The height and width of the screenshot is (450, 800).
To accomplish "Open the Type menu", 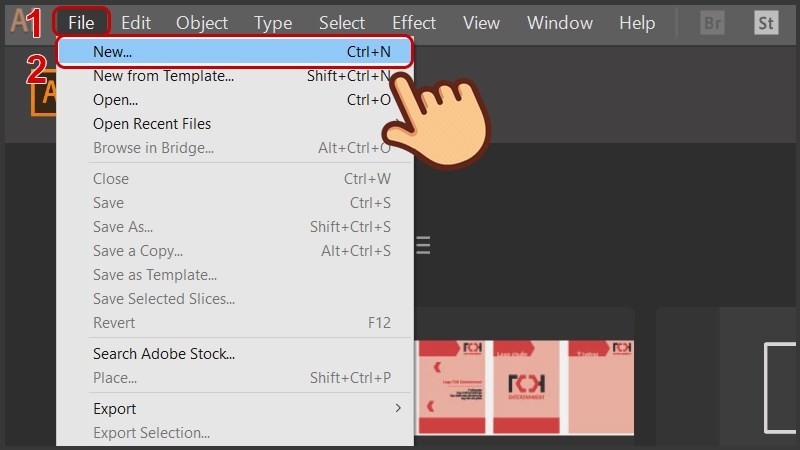I will pyautogui.click(x=273, y=22).
